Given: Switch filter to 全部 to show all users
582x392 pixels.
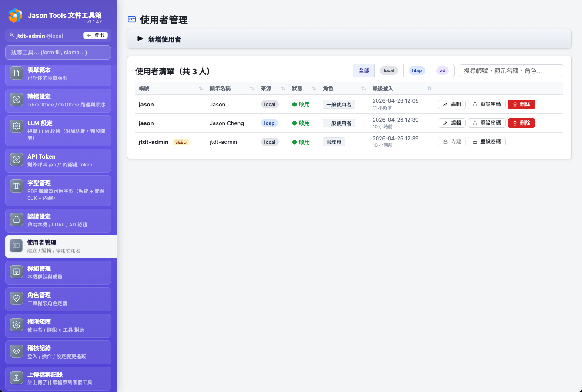Looking at the screenshot, I should pyautogui.click(x=363, y=70).
